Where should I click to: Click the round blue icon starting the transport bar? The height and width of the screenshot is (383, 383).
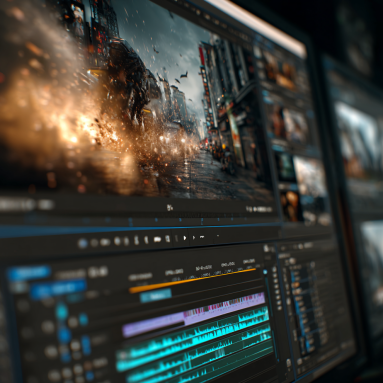tap(83, 243)
